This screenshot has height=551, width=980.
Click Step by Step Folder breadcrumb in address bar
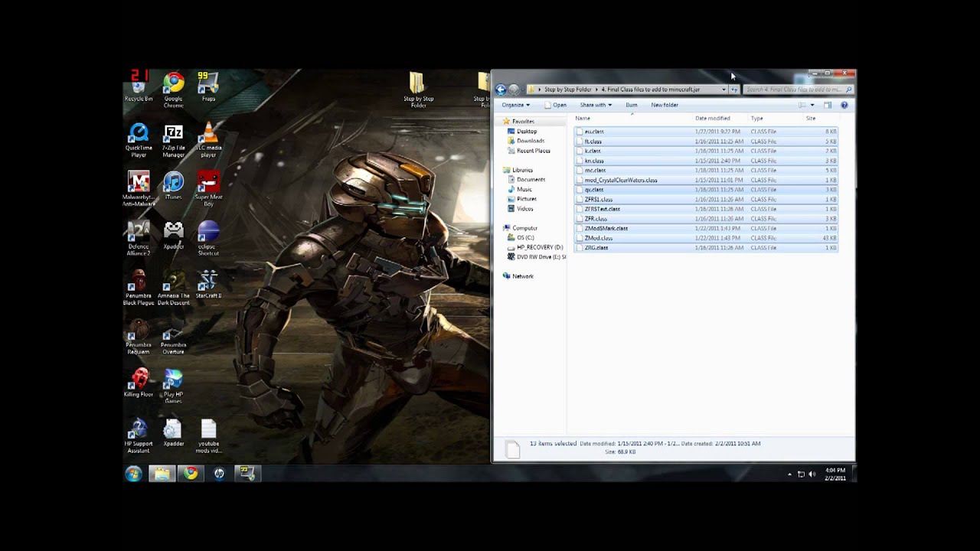(567, 90)
